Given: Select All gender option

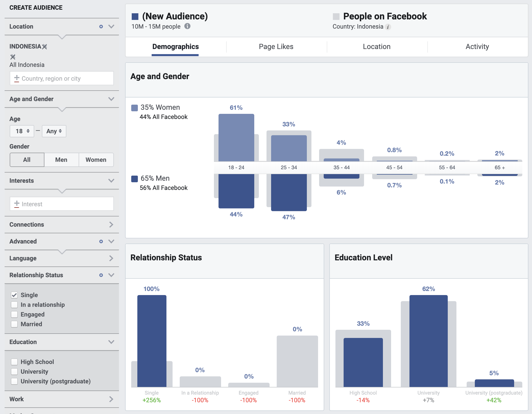Looking at the screenshot, I should coord(27,160).
